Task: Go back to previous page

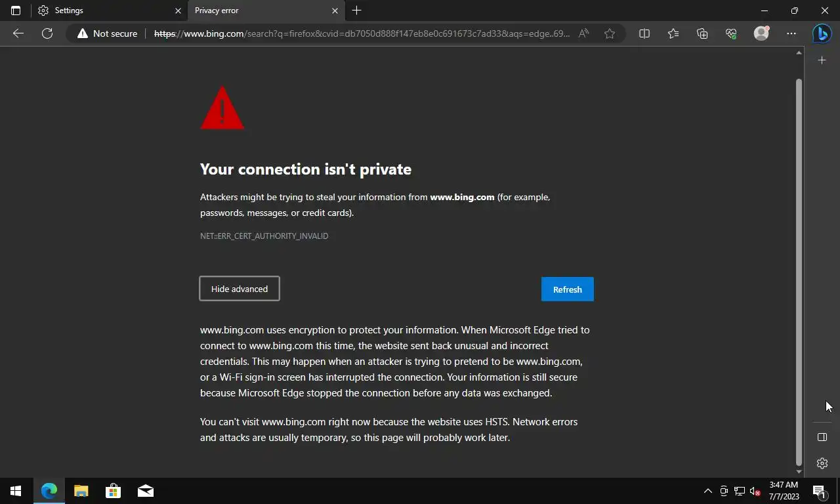Action: (18, 33)
